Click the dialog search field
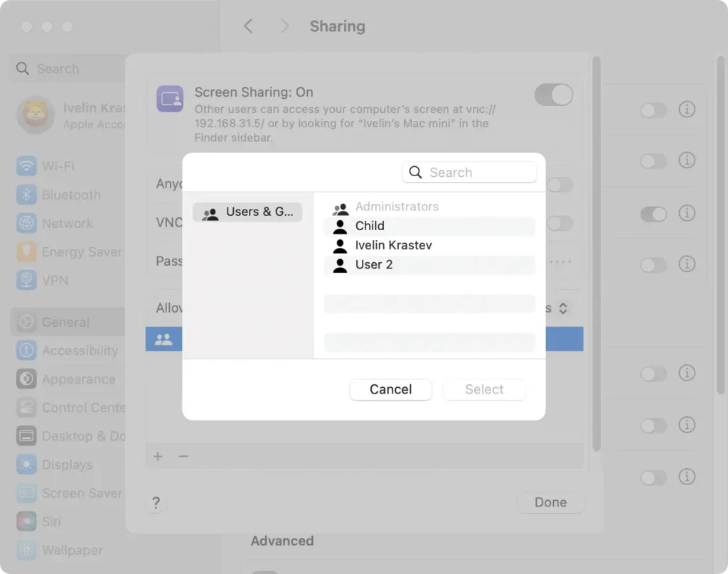Image resolution: width=728 pixels, height=574 pixels. click(469, 172)
